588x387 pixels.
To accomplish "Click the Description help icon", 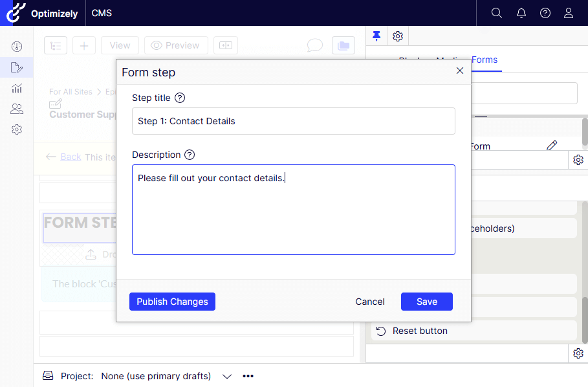I will [190, 155].
